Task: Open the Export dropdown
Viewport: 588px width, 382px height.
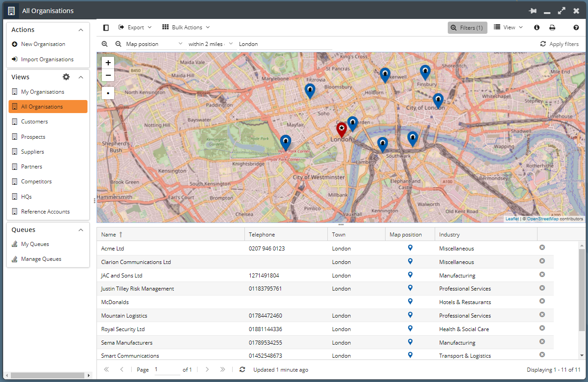Action: click(x=135, y=27)
